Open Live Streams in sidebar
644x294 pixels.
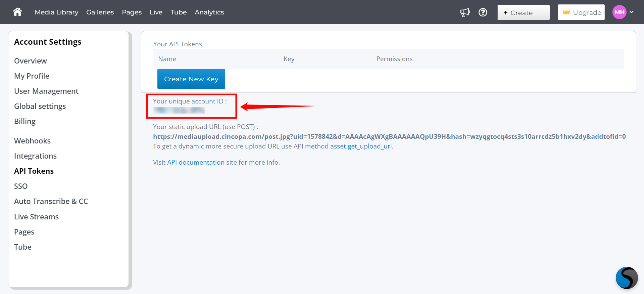[x=36, y=217]
